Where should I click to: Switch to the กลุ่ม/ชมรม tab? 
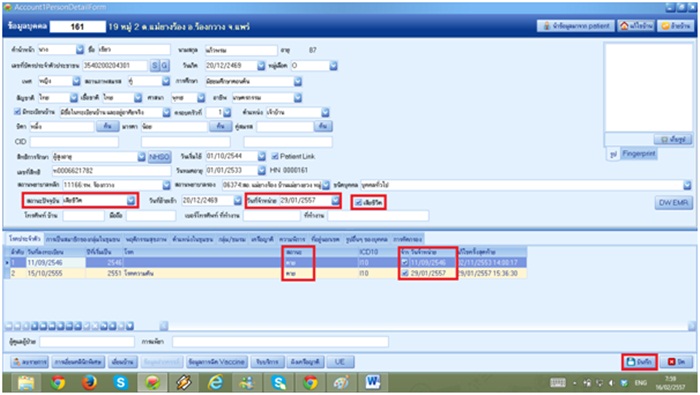coord(232,239)
